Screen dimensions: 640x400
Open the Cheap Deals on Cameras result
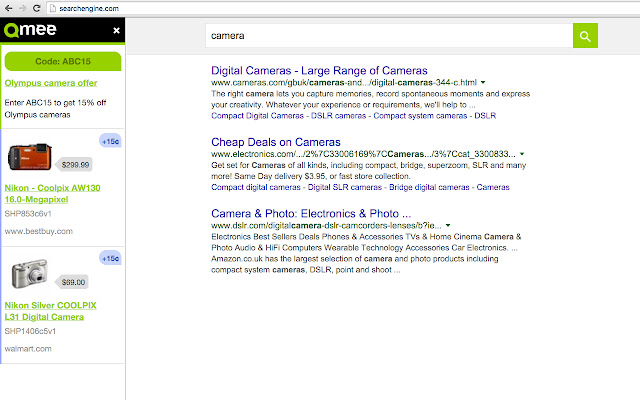coord(276,142)
